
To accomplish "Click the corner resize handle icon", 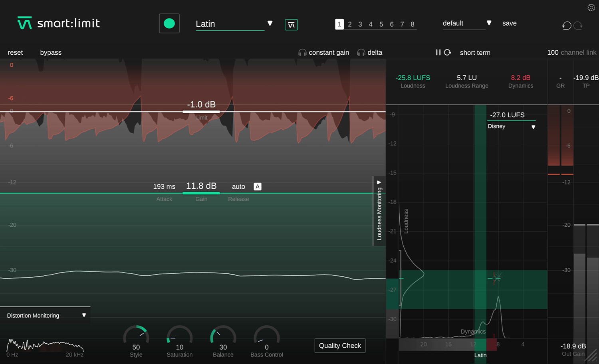I will 591,356.
